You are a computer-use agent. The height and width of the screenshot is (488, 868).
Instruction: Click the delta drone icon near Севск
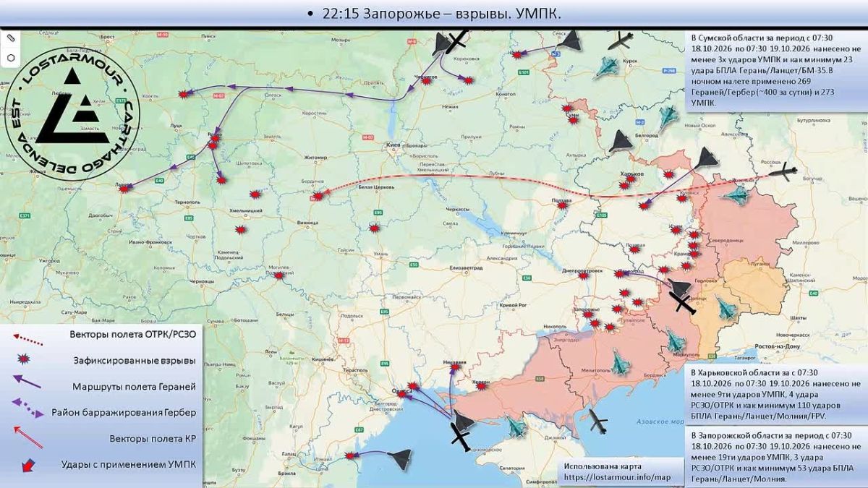(569, 40)
